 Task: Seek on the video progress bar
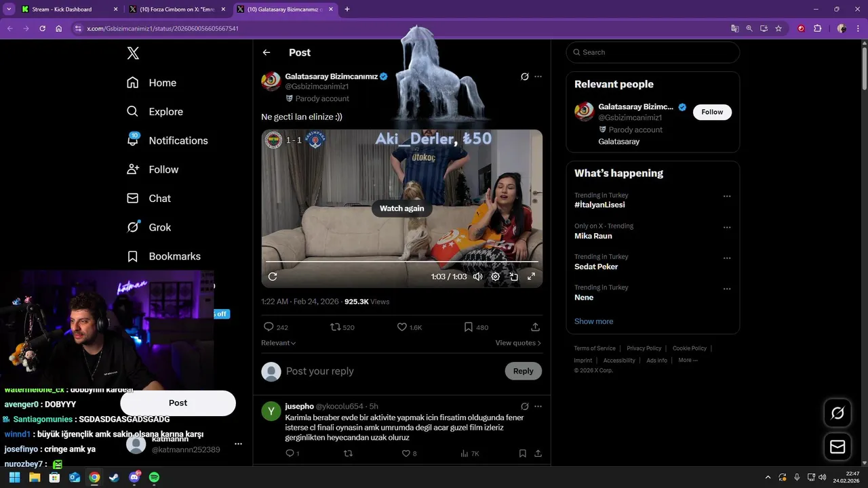[401, 262]
